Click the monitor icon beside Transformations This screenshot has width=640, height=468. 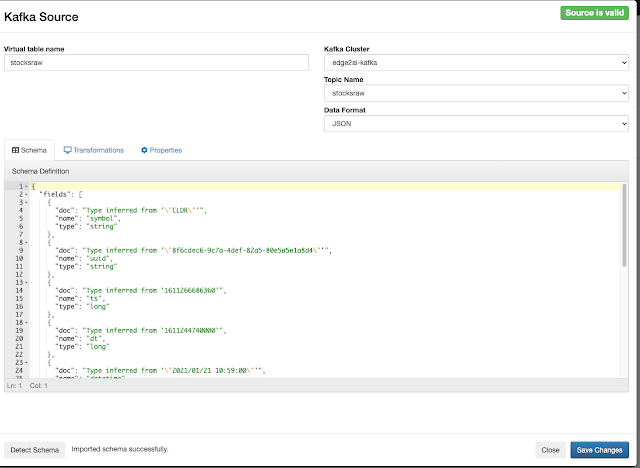67,150
